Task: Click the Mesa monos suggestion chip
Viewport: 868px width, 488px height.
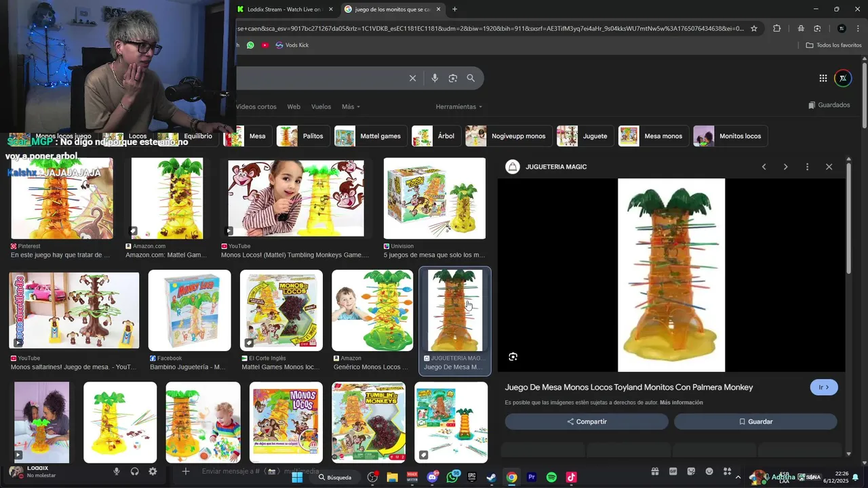Action: (654, 136)
